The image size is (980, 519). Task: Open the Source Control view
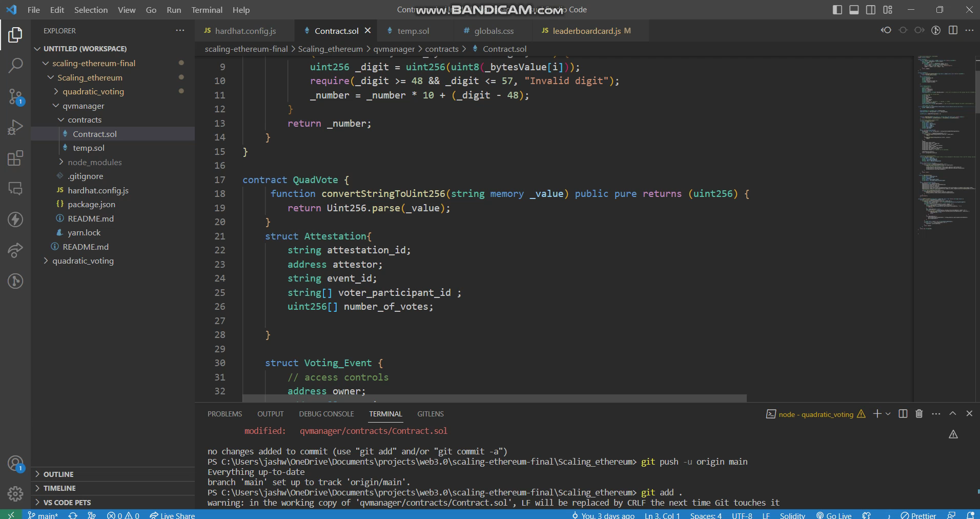pos(15,96)
